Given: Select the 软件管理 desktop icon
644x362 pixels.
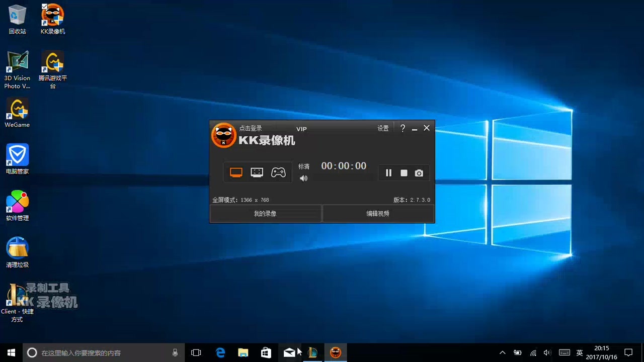Looking at the screenshot, I should click(x=17, y=206).
